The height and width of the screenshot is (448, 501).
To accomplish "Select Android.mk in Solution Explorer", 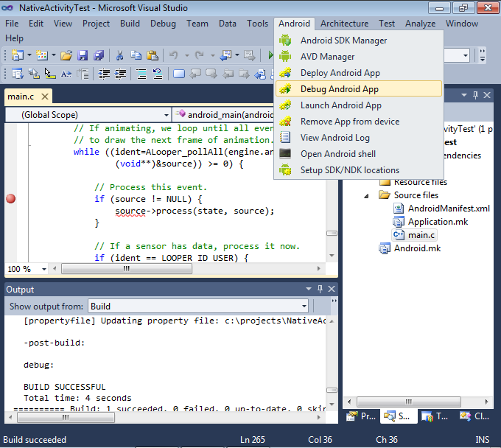I will pyautogui.click(x=410, y=248).
